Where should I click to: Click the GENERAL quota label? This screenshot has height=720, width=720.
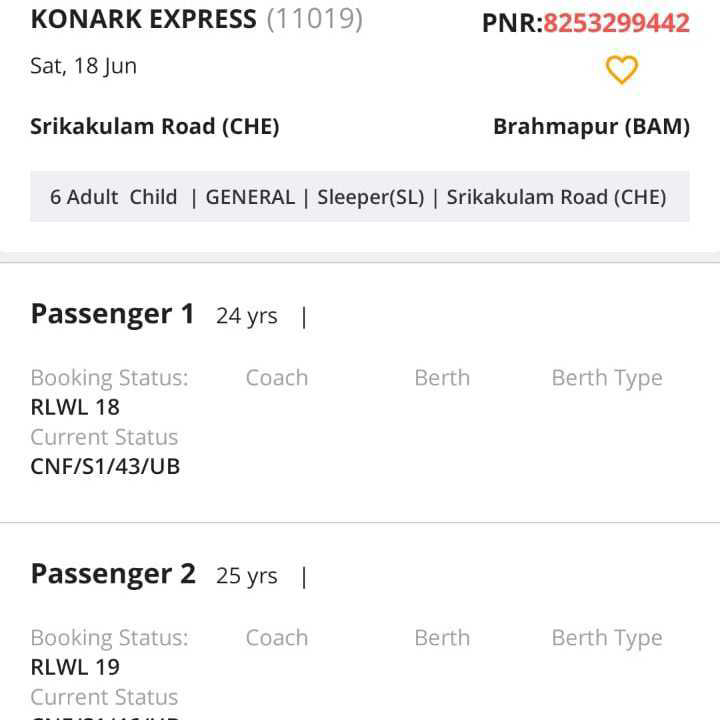point(250,197)
